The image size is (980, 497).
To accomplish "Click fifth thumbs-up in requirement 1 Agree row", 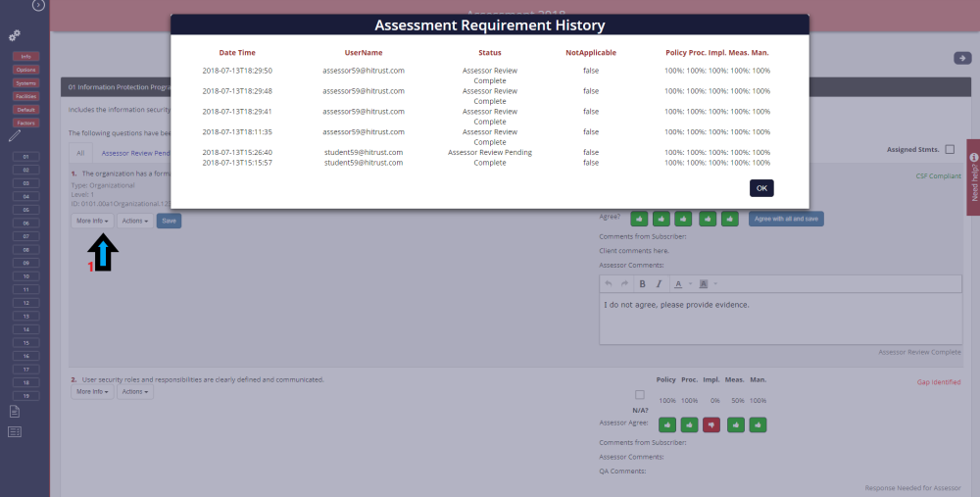I will click(x=730, y=219).
